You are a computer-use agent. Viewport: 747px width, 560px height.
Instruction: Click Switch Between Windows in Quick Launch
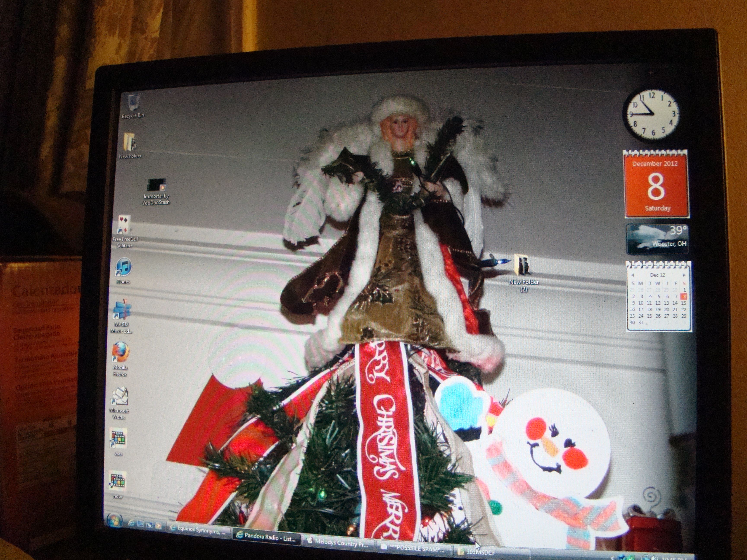coord(149,525)
